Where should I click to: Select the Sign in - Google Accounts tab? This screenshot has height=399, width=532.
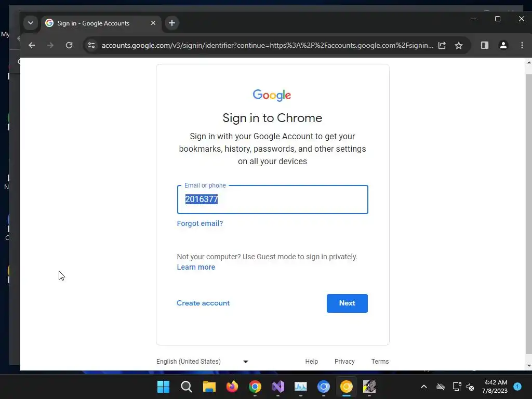coord(101,23)
